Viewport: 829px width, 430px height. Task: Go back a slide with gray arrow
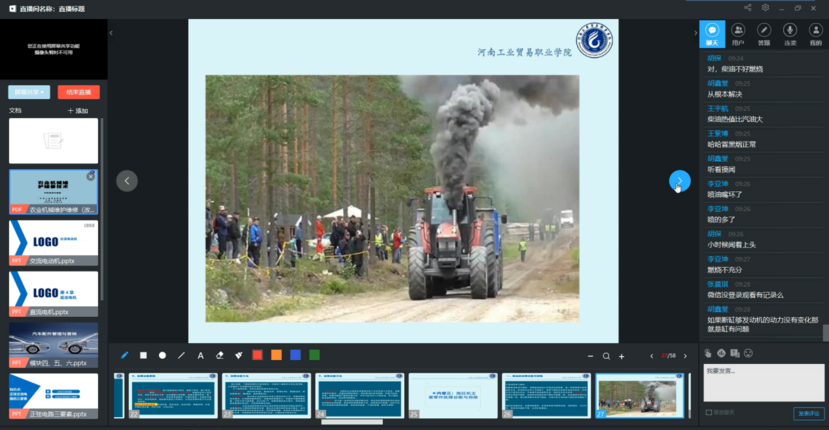click(x=127, y=181)
